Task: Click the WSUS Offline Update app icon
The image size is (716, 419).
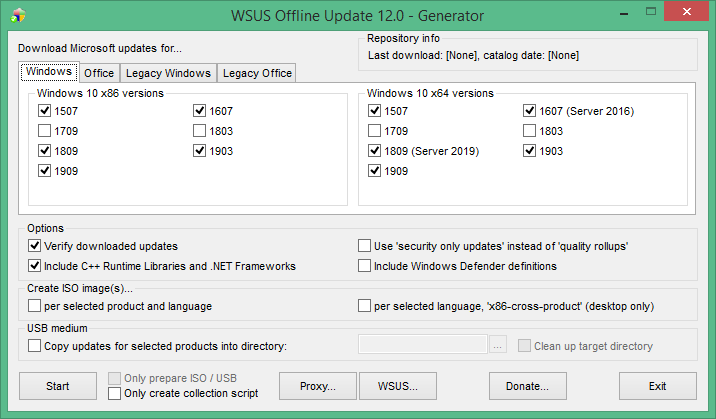Action: coord(18,16)
